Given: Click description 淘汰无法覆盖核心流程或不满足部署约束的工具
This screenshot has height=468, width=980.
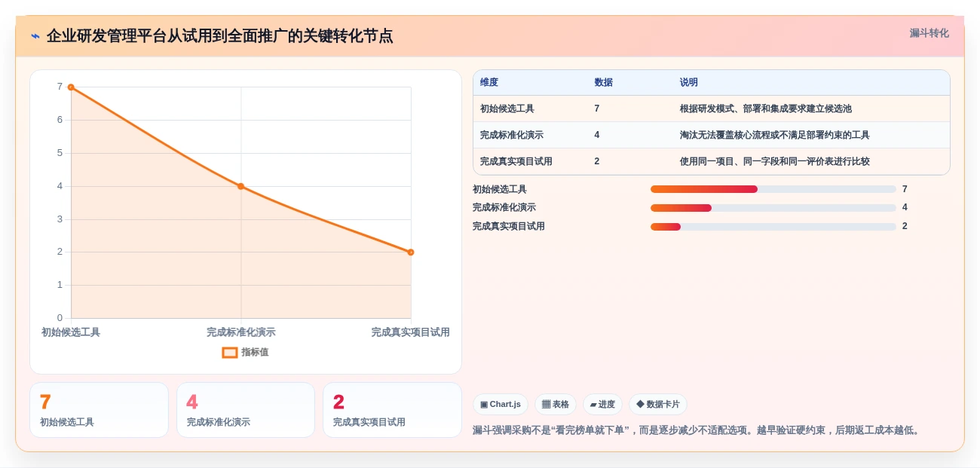Looking at the screenshot, I should pos(775,136).
